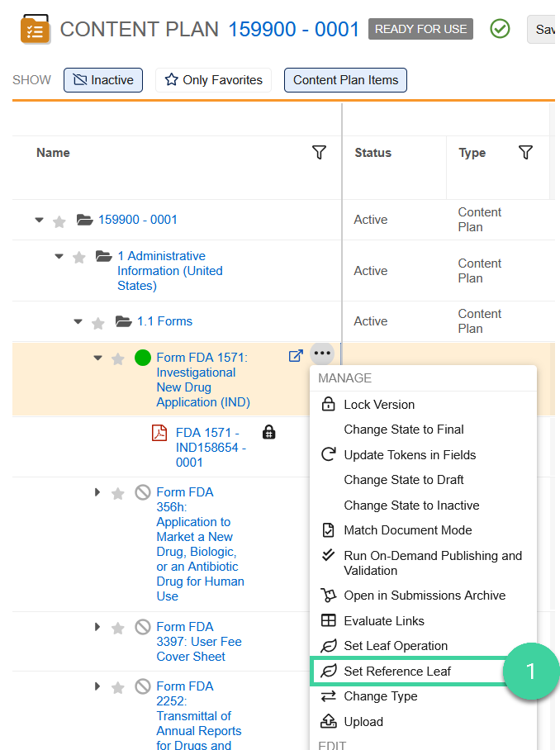This screenshot has height=750, width=560.
Task: Favorite Form FDA 1571 using its star
Action: click(x=118, y=358)
